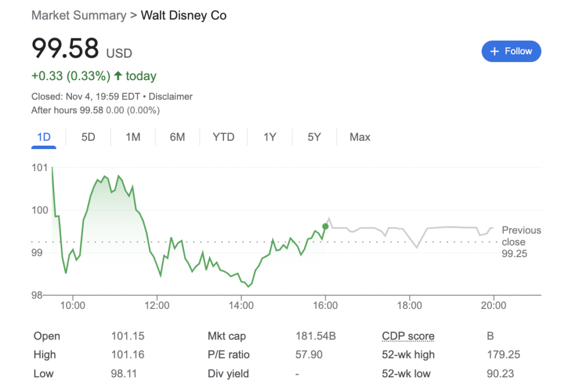Click the +0.33 (0.33%) change text

(71, 76)
